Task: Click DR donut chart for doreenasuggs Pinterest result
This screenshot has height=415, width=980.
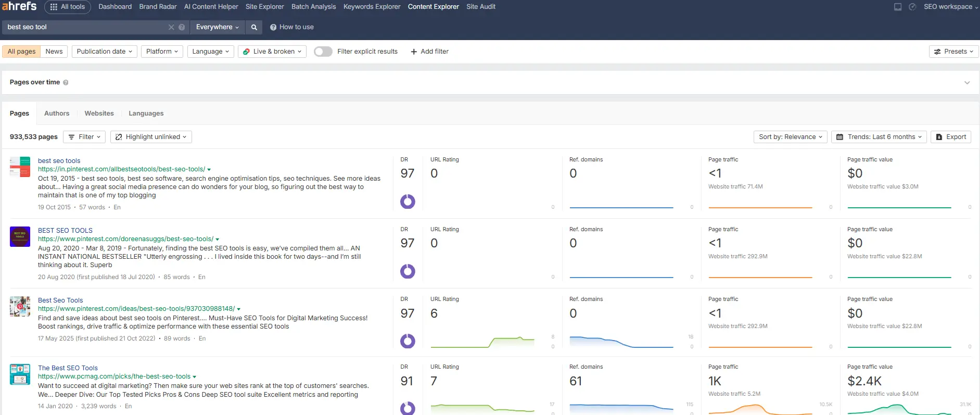Action: [408, 271]
